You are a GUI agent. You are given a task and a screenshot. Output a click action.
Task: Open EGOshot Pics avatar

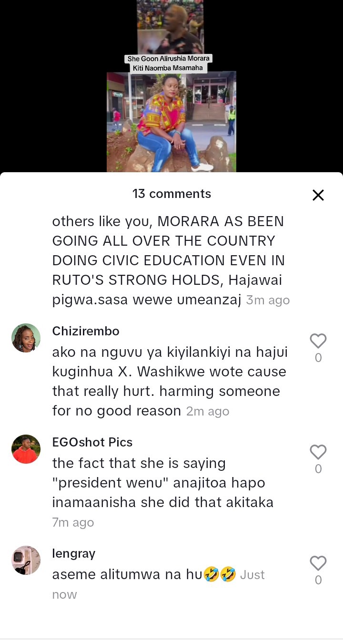(26, 449)
